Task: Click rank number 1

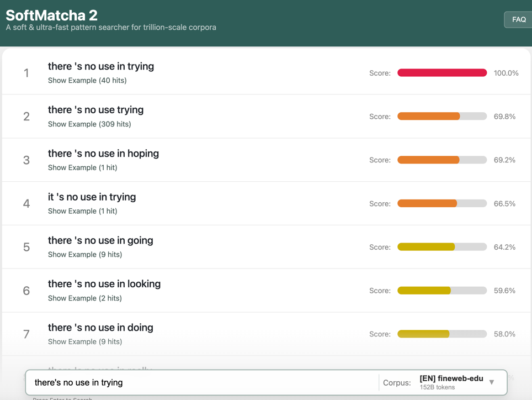Action: (x=26, y=73)
